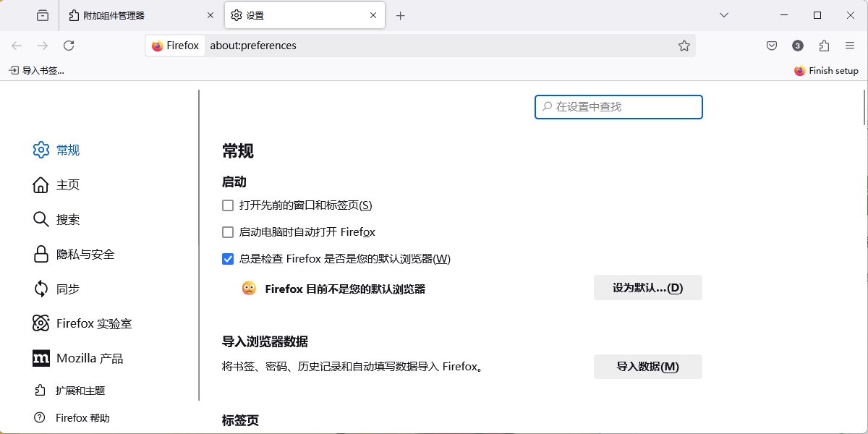Viewport: 868px width, 434px height.
Task: Select 隐私与安全 in the sidebar
Action: 85,254
